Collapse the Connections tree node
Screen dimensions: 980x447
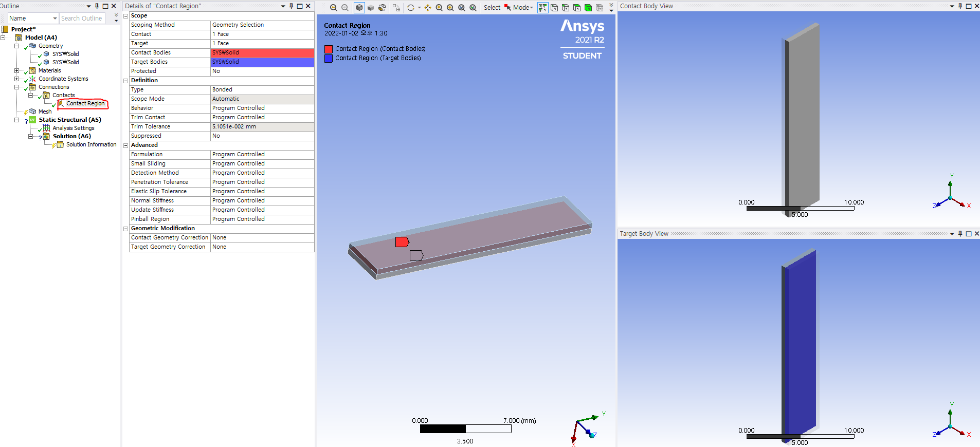16,87
